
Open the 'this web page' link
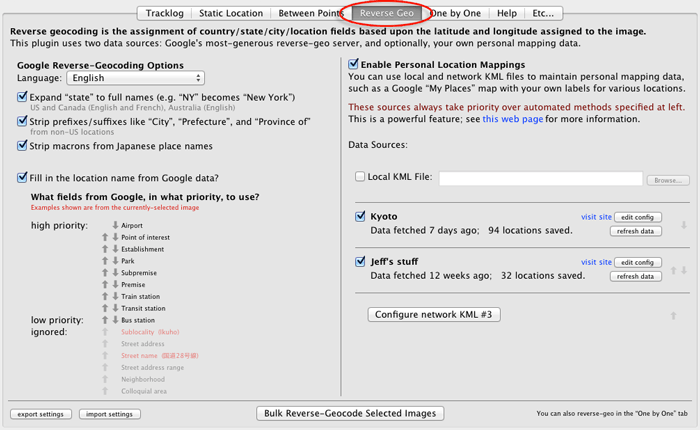[x=512, y=119]
